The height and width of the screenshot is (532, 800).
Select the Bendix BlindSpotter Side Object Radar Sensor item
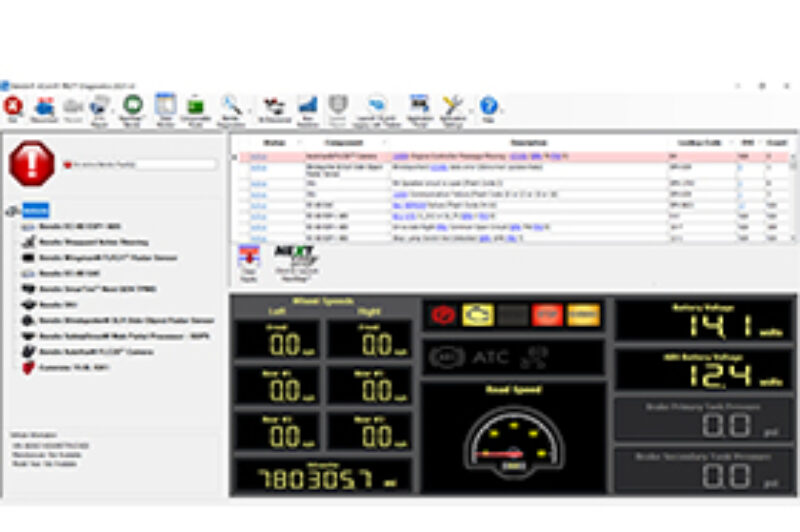point(127,320)
